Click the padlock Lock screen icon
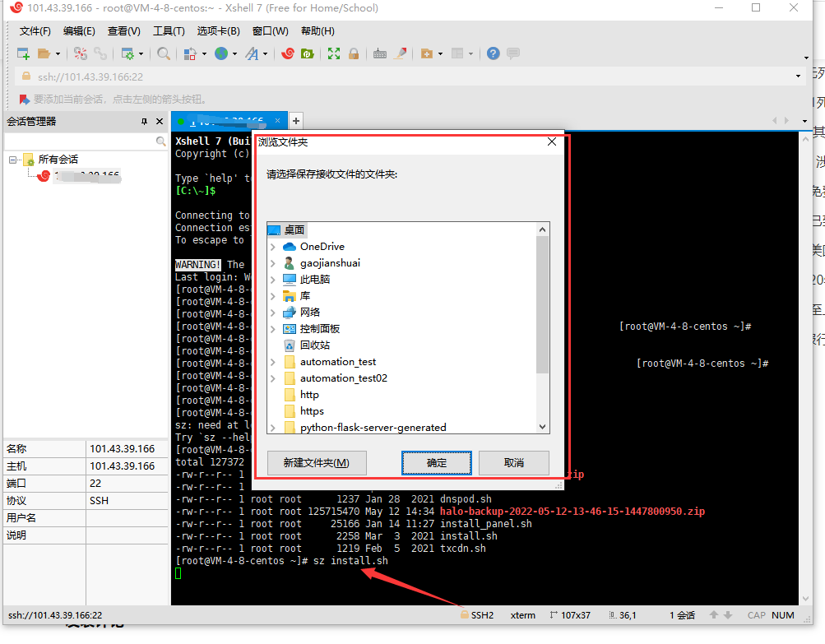 pyautogui.click(x=354, y=53)
